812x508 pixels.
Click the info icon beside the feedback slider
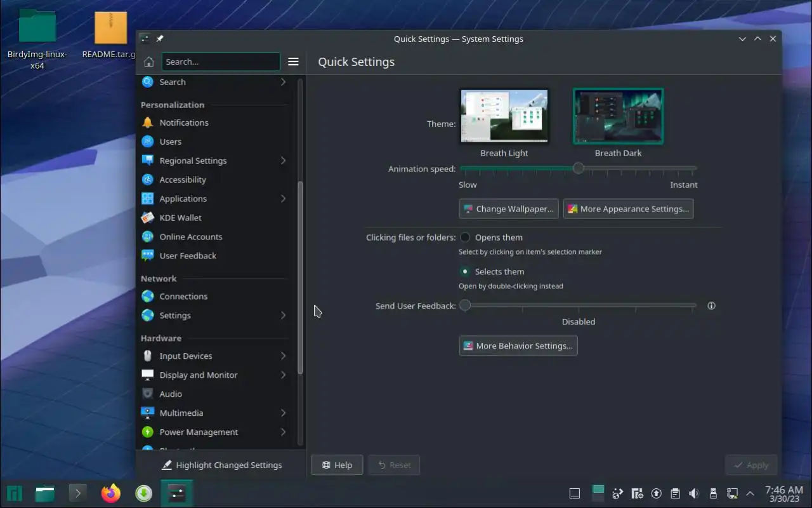click(x=711, y=305)
